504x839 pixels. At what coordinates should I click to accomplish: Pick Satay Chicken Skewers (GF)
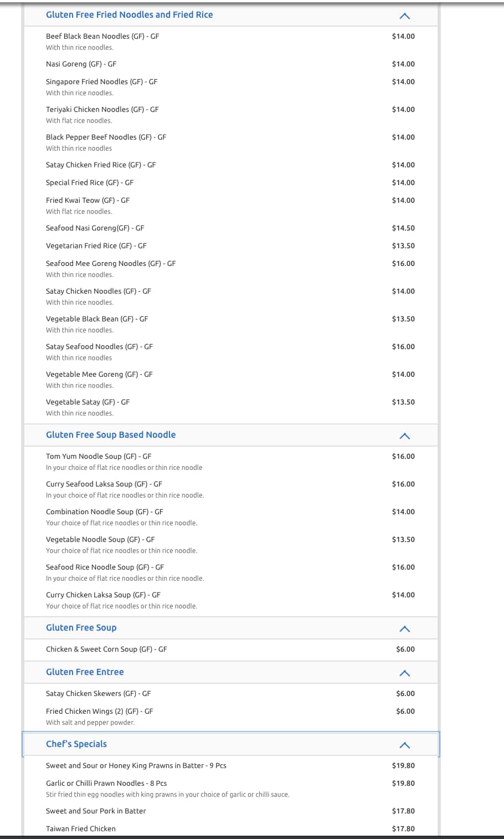coord(98,694)
